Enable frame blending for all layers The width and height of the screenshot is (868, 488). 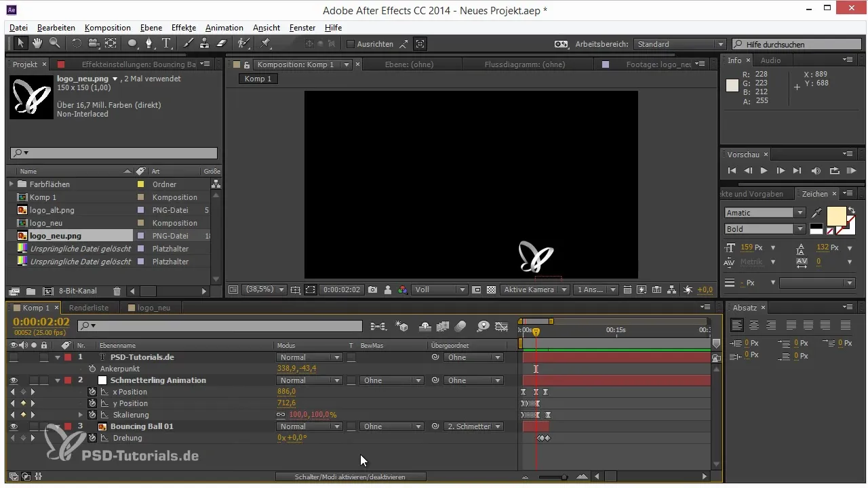pyautogui.click(x=443, y=326)
